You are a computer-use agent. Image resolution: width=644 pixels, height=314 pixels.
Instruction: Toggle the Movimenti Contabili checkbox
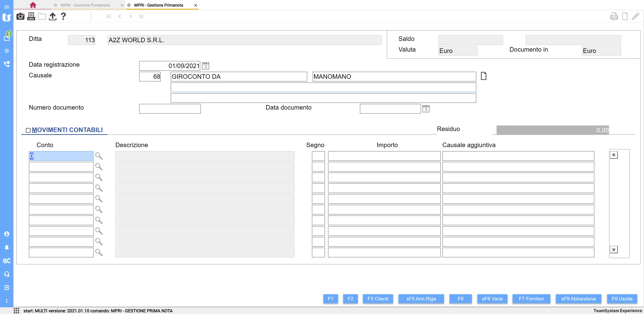pyautogui.click(x=28, y=130)
